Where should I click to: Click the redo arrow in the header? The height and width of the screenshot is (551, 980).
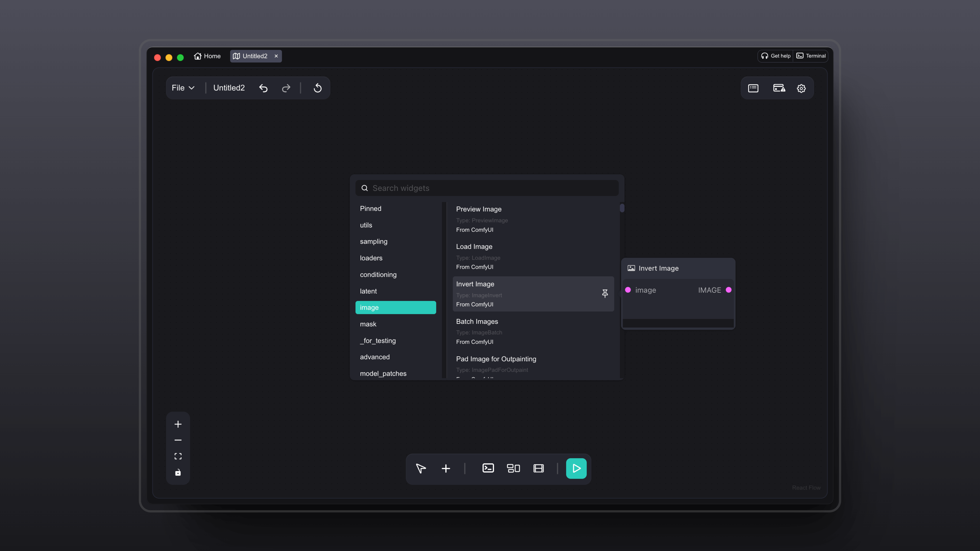[x=286, y=88]
